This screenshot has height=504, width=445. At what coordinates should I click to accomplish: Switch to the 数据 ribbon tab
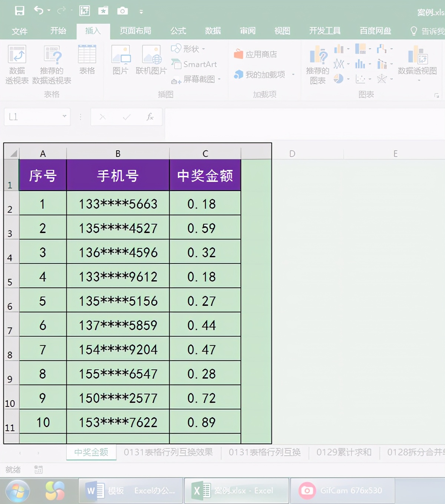[212, 31]
